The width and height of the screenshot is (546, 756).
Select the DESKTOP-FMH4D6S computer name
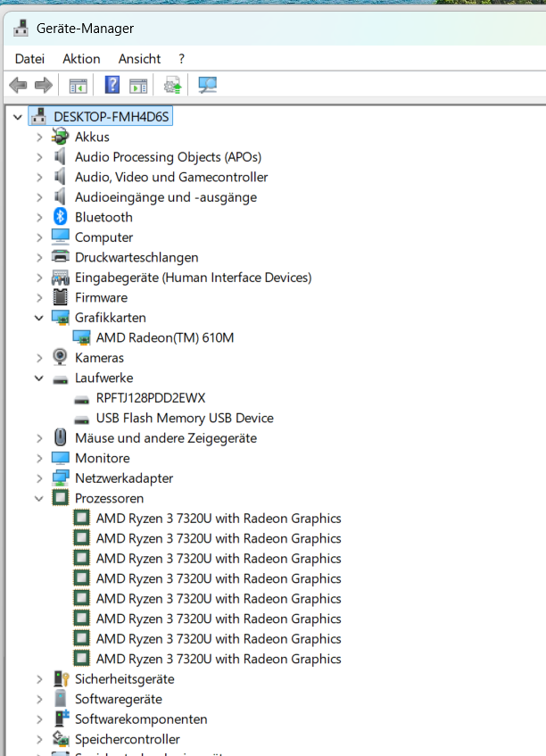112,117
